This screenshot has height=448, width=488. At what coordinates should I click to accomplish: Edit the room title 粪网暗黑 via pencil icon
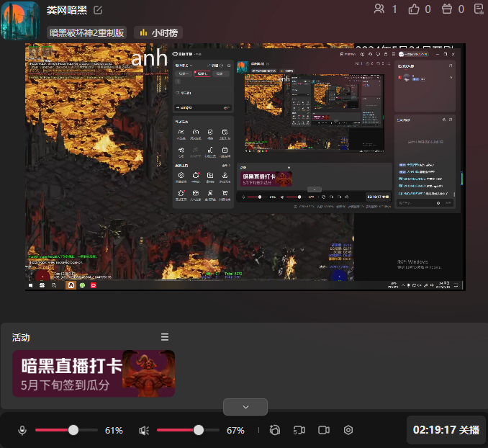click(98, 10)
